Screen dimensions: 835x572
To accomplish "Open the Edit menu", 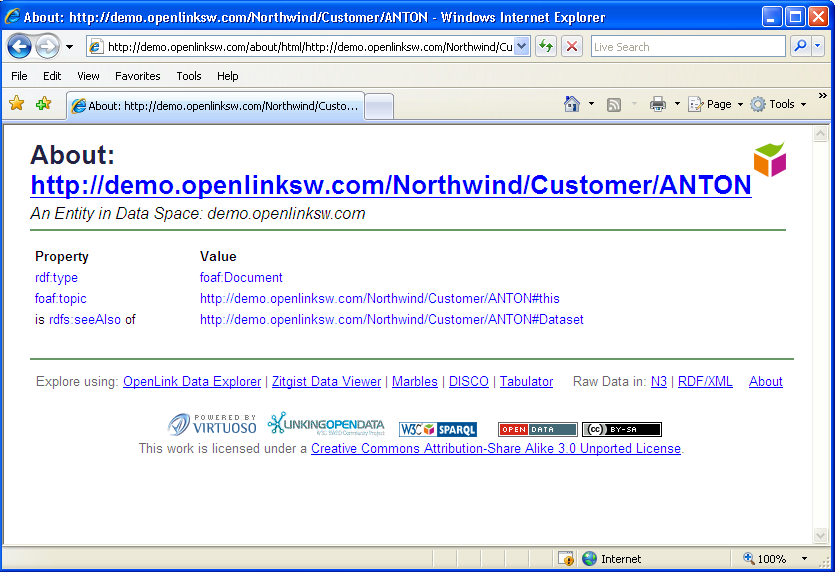I will [x=52, y=76].
